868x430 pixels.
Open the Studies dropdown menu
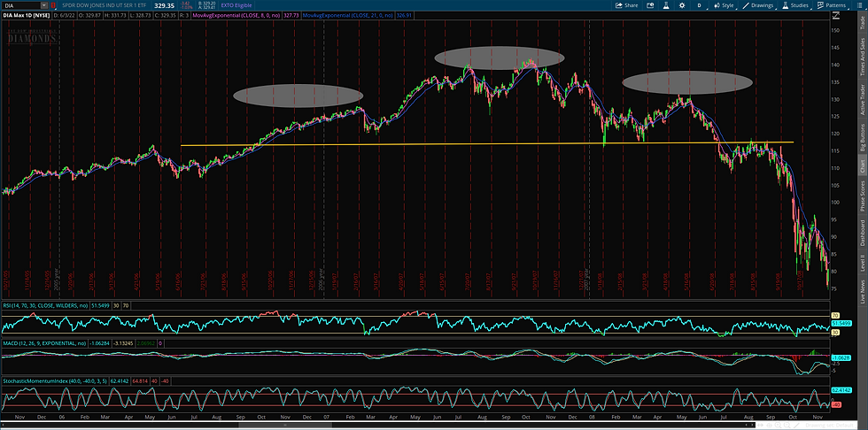click(796, 5)
